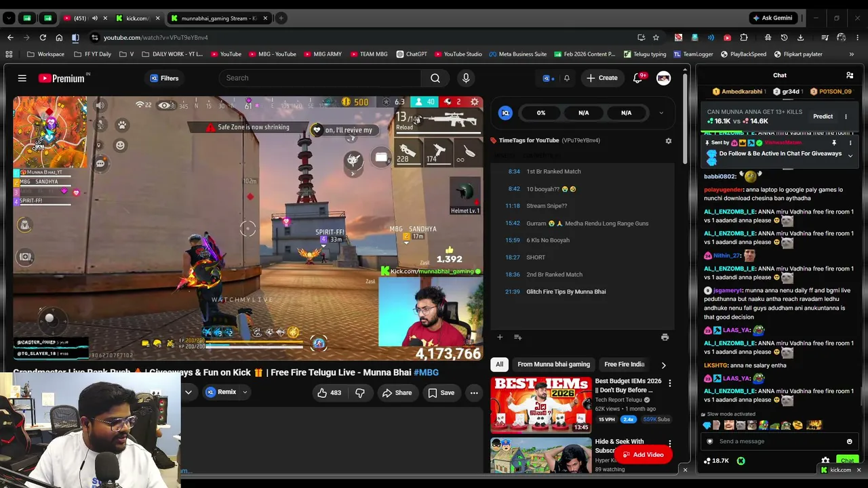Open the vidIQ logo in stats bar
The width and height of the screenshot is (868, 488).
(x=505, y=113)
